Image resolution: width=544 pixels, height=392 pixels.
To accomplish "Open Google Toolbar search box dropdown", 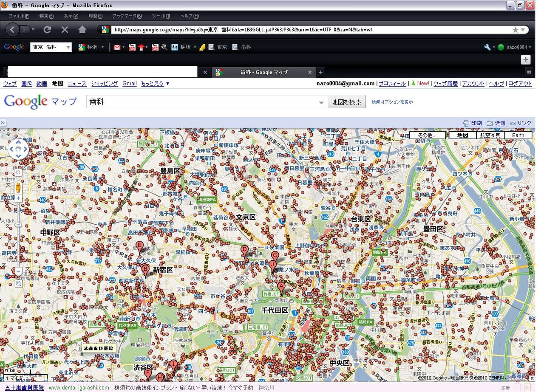I will point(68,47).
